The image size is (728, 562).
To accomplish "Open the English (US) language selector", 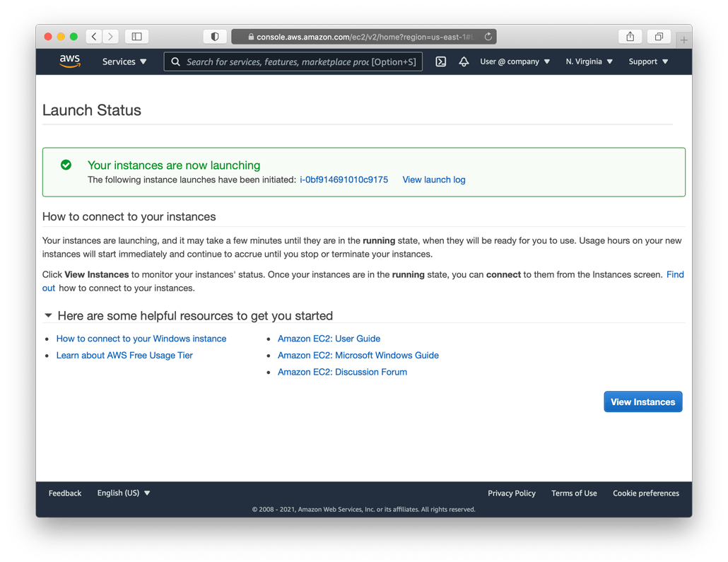I will 124,493.
